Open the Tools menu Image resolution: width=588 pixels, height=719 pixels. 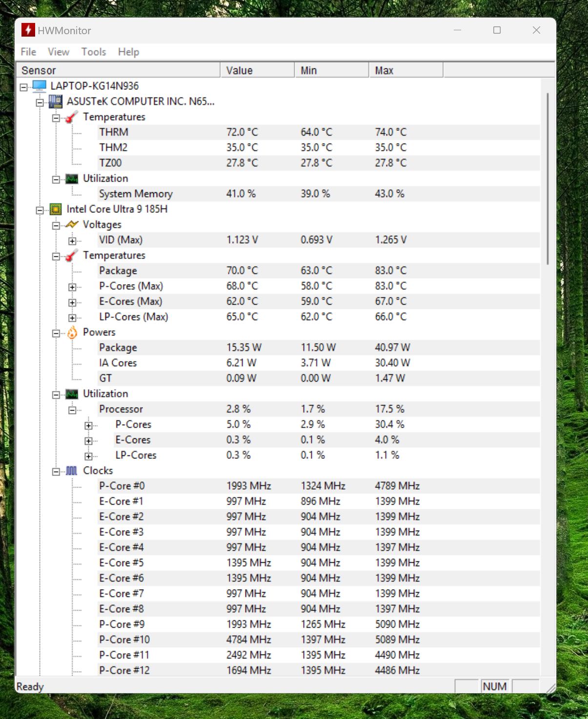(94, 52)
